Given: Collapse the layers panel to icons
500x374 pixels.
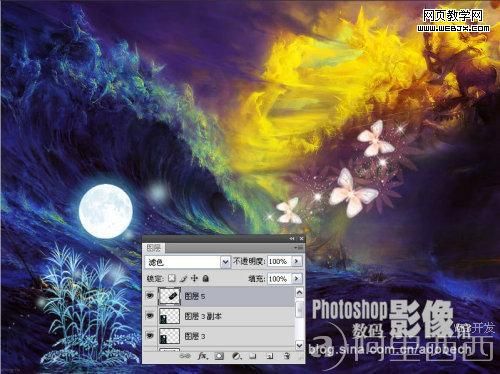Looking at the screenshot, I should pos(292,239).
